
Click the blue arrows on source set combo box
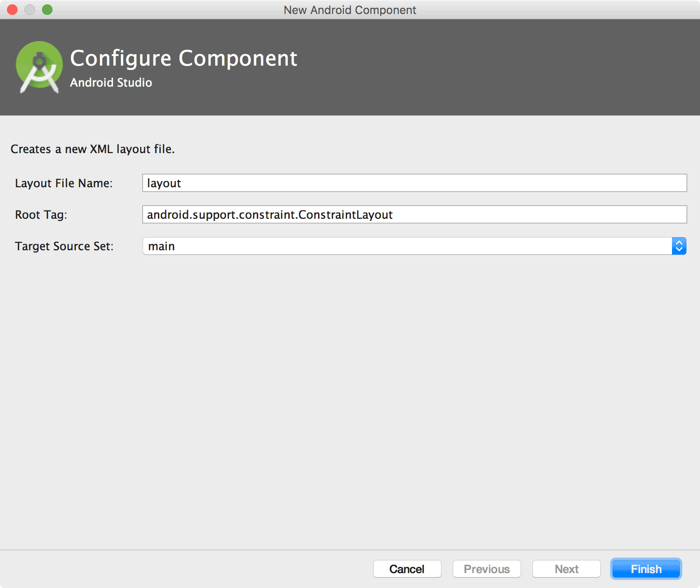click(679, 246)
